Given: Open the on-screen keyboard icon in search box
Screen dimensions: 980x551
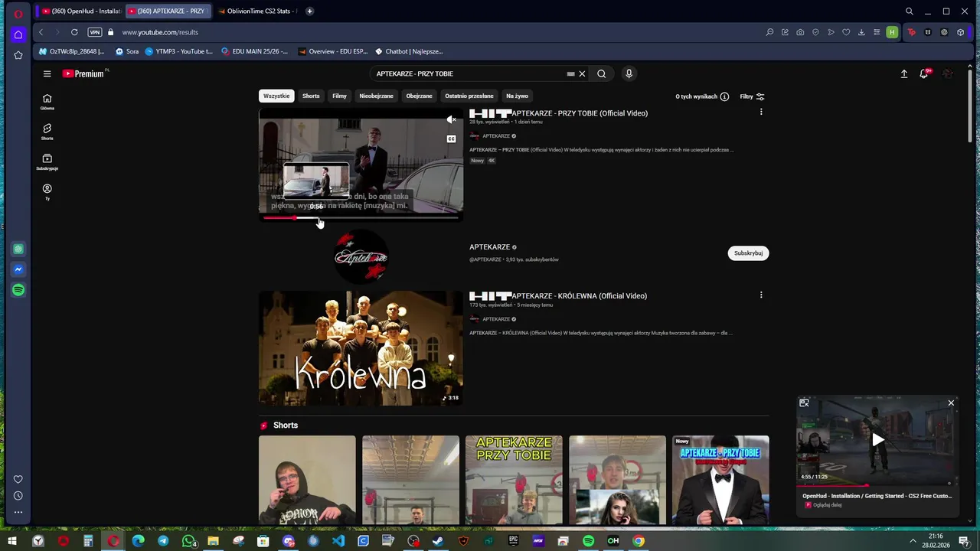Looking at the screenshot, I should 570,73.
